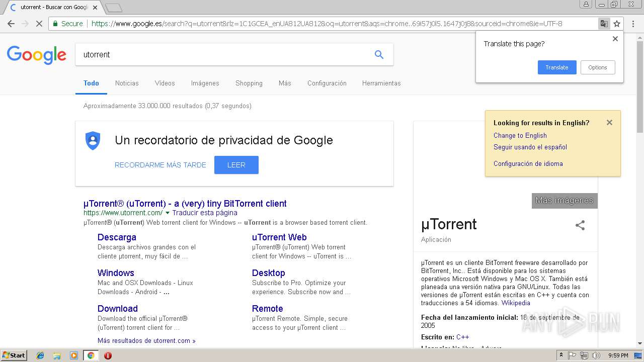
Task: Launch Internet Explorer from the taskbar
Action: pos(40,355)
